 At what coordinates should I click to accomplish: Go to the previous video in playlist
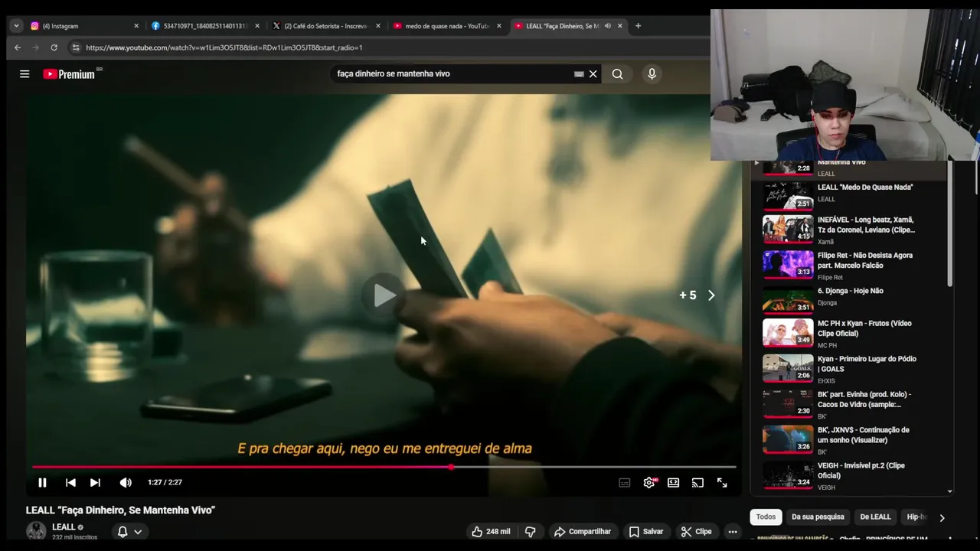tap(70, 483)
